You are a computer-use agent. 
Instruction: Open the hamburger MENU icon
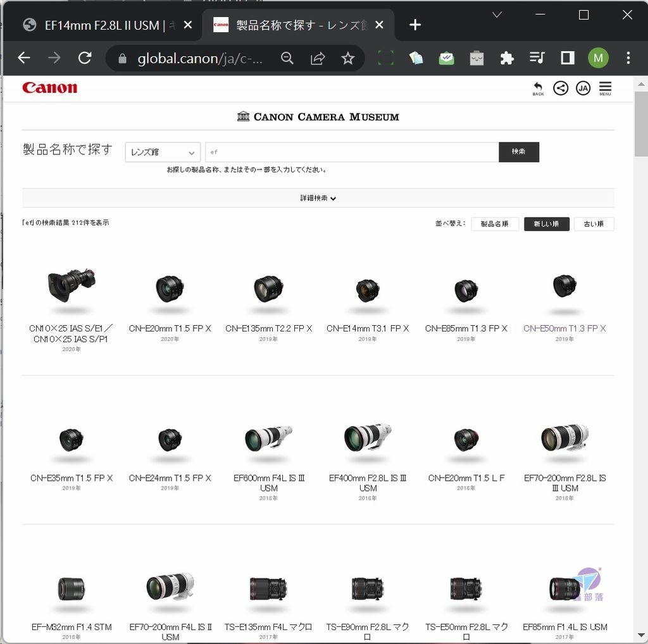point(605,89)
